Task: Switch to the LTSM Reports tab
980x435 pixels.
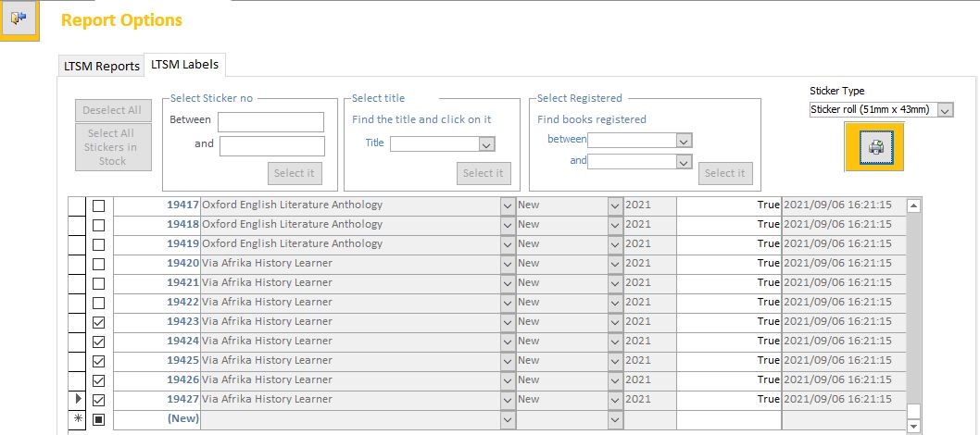Action: [101, 67]
